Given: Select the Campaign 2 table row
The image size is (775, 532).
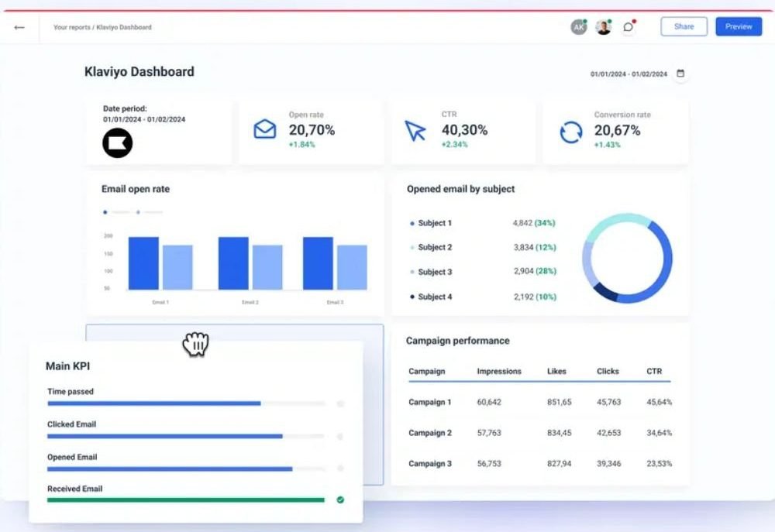Looking at the screenshot, I should click(539, 433).
